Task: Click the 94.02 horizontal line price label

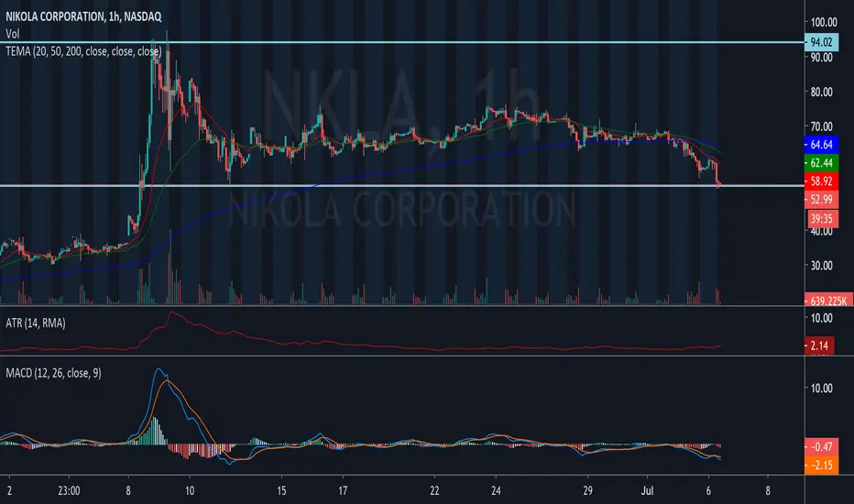Action: [821, 42]
